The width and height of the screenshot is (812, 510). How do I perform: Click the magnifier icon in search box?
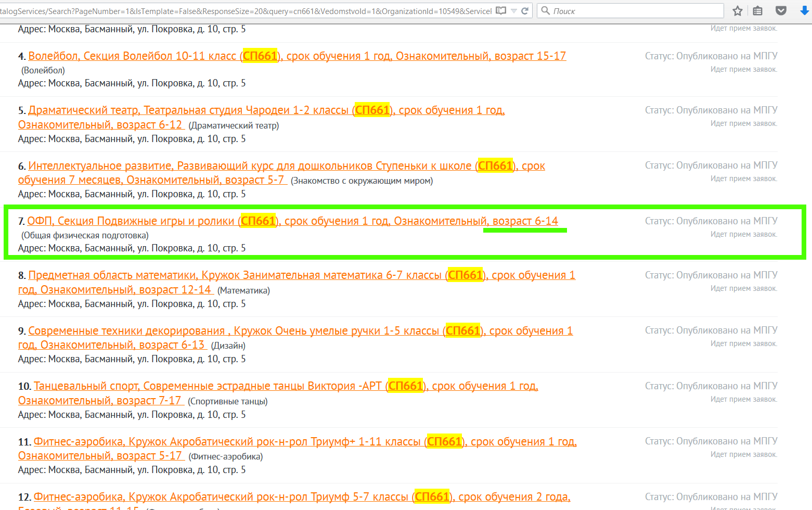[546, 11]
